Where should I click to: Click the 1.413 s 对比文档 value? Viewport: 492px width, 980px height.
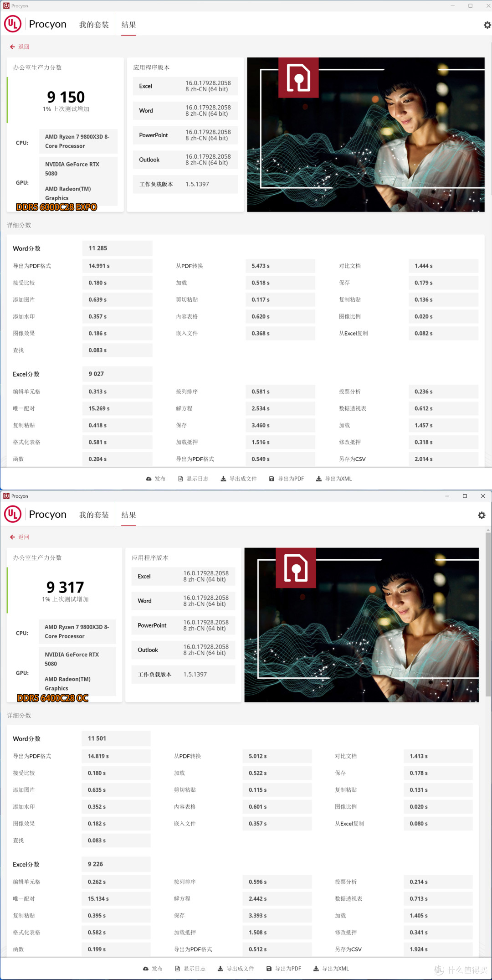tap(438, 756)
